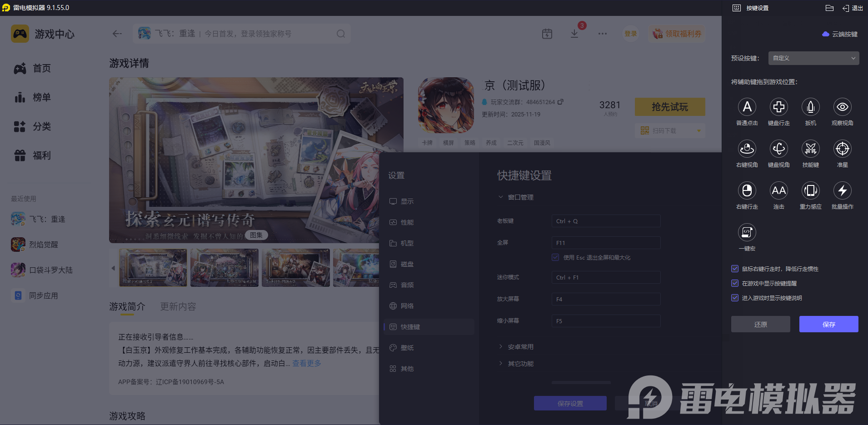The image size is (868, 425).
Task: Select the 普通点击 key mapping icon
Action: (747, 107)
